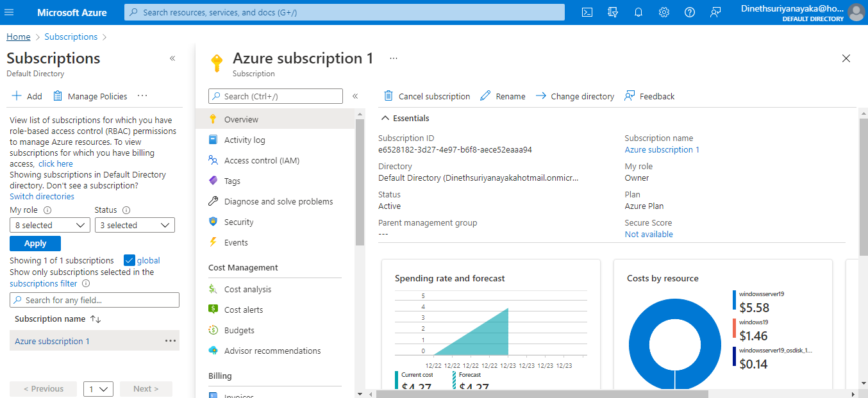Screen dimensions: 868x398
Task: Click the Add subscription plus icon
Action: point(17,96)
